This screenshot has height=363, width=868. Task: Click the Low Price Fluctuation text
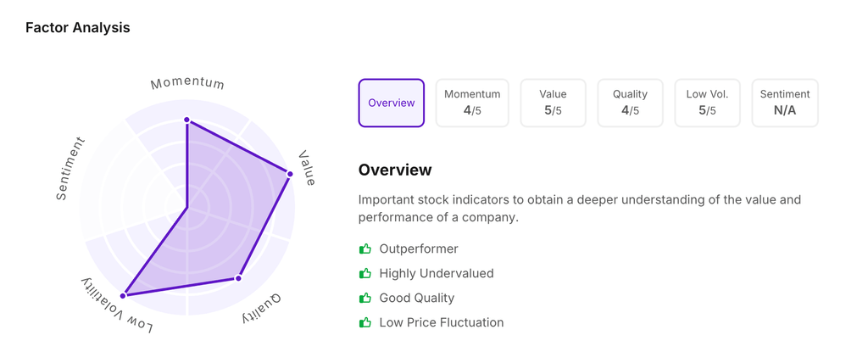pos(442,323)
